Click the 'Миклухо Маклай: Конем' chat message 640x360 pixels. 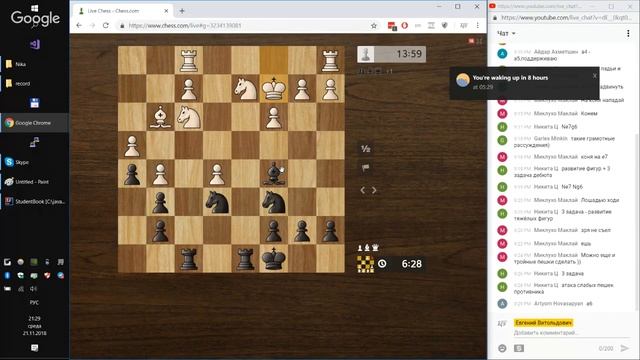point(563,113)
